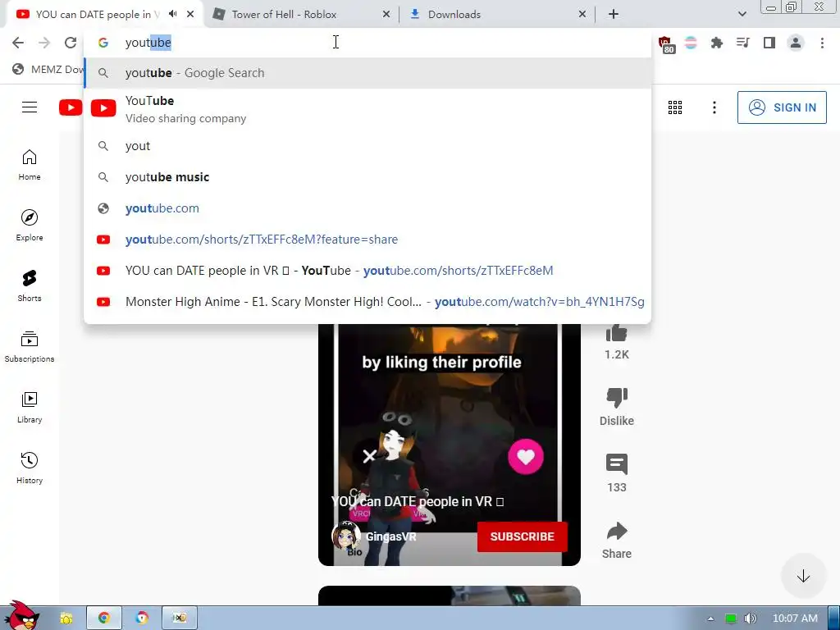Click the SIGN IN button
Image resolution: width=840 pixels, height=630 pixels.
coord(782,107)
